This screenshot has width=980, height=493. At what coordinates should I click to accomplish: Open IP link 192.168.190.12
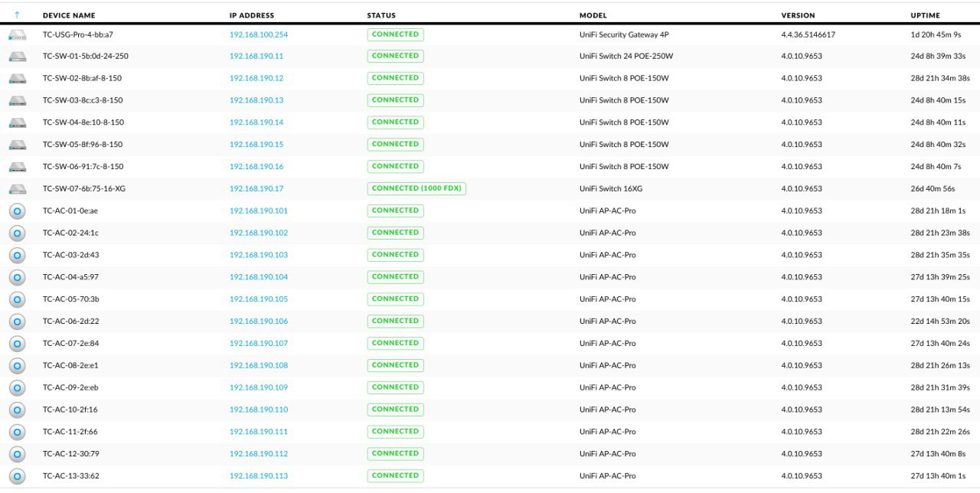pyautogui.click(x=256, y=79)
